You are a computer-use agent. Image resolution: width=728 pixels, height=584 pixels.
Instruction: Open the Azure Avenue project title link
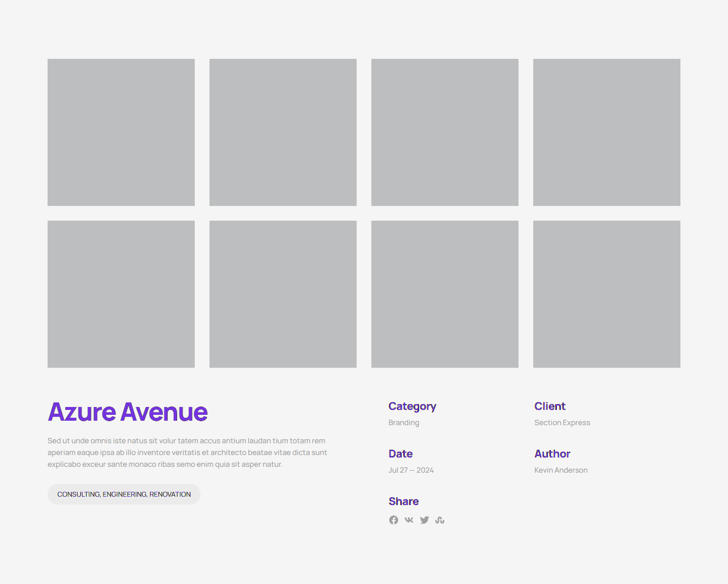(128, 412)
